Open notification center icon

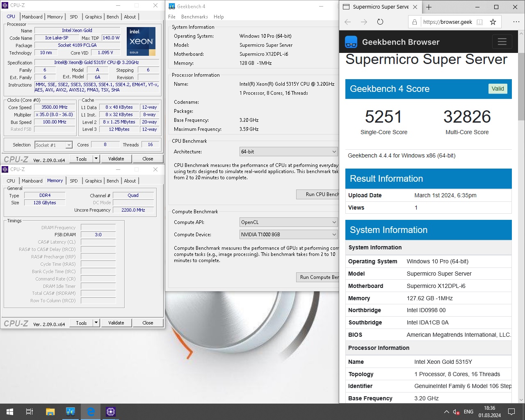(x=511, y=412)
